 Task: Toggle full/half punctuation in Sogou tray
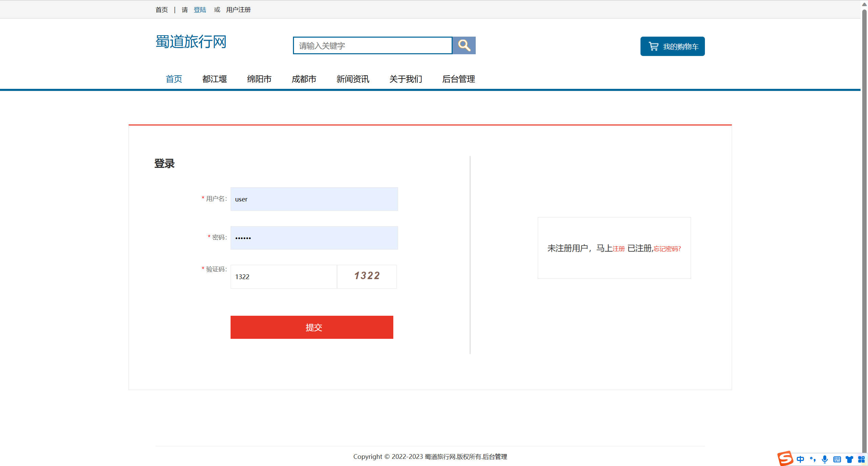coord(812,459)
